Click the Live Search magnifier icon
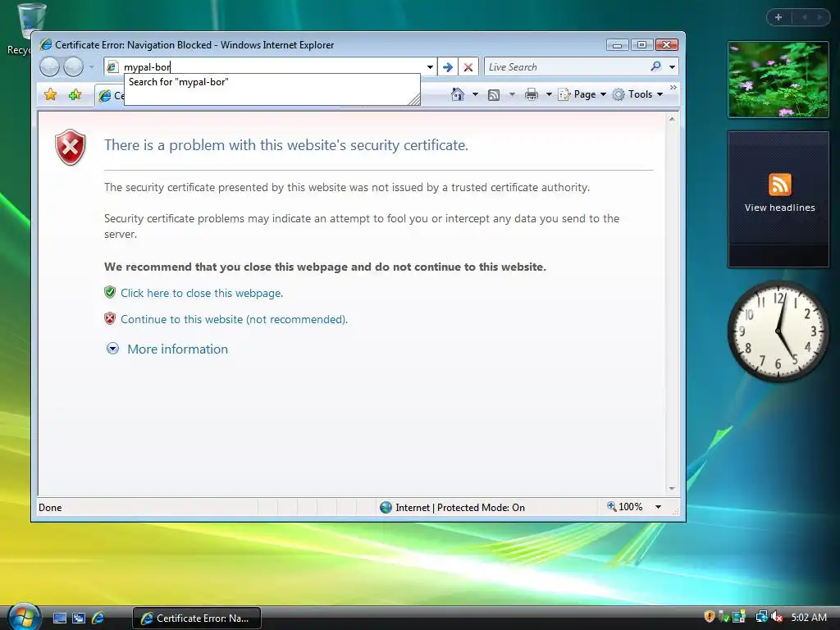Screen dimensions: 840x630 655,66
